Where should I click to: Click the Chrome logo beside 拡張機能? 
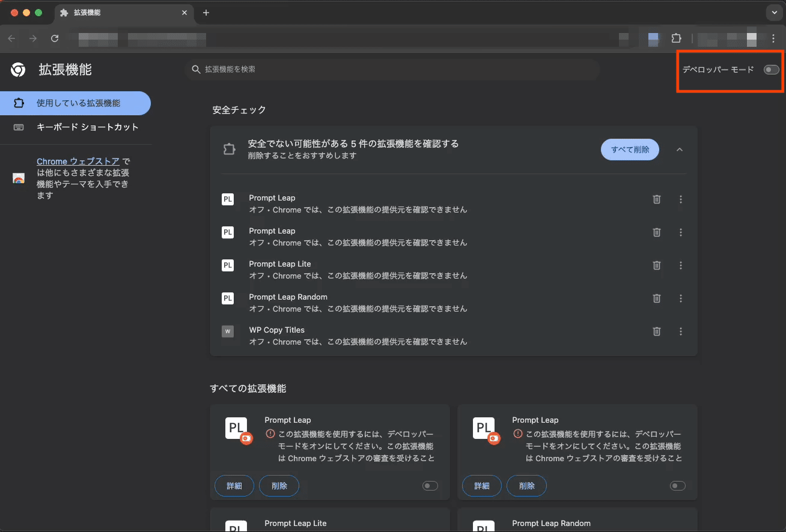tap(18, 70)
